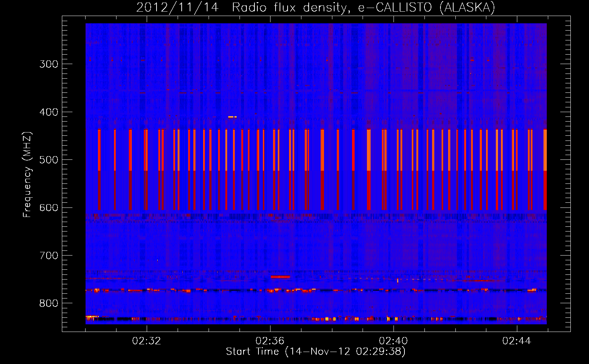Click the small orange dash near 410 MHz

pos(232,117)
